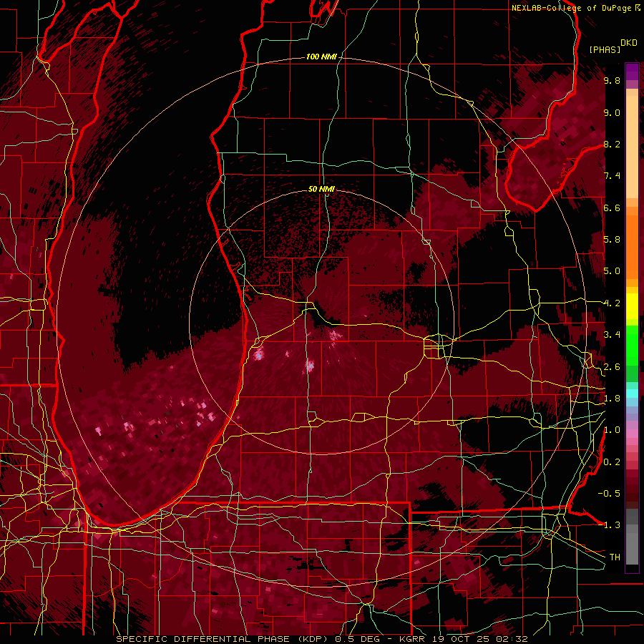Click the -0.5 value on color scale
This screenshot has width=644, height=644.
609,493
